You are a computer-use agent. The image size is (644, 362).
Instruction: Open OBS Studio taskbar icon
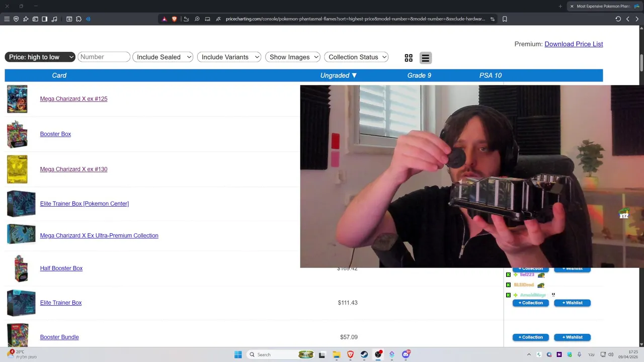(378, 354)
